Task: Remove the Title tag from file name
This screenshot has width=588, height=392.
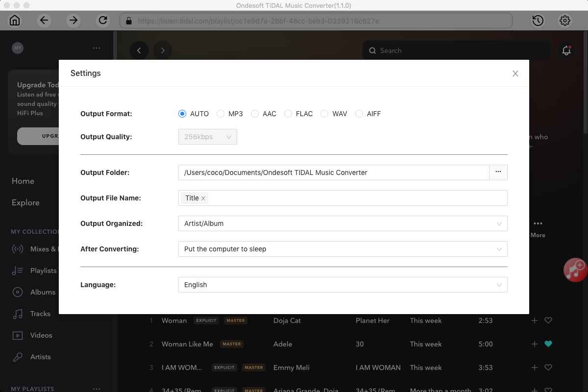Action: tap(203, 198)
